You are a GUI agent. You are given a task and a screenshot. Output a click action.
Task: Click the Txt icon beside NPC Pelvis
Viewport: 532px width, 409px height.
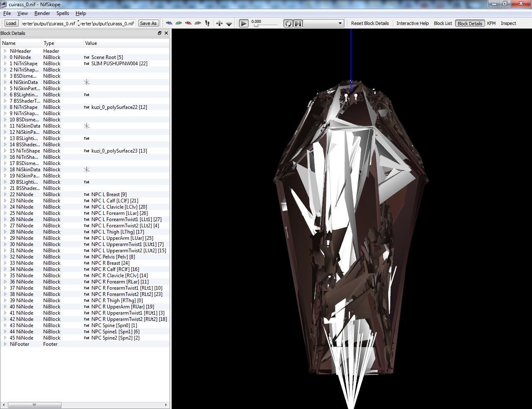pos(86,257)
